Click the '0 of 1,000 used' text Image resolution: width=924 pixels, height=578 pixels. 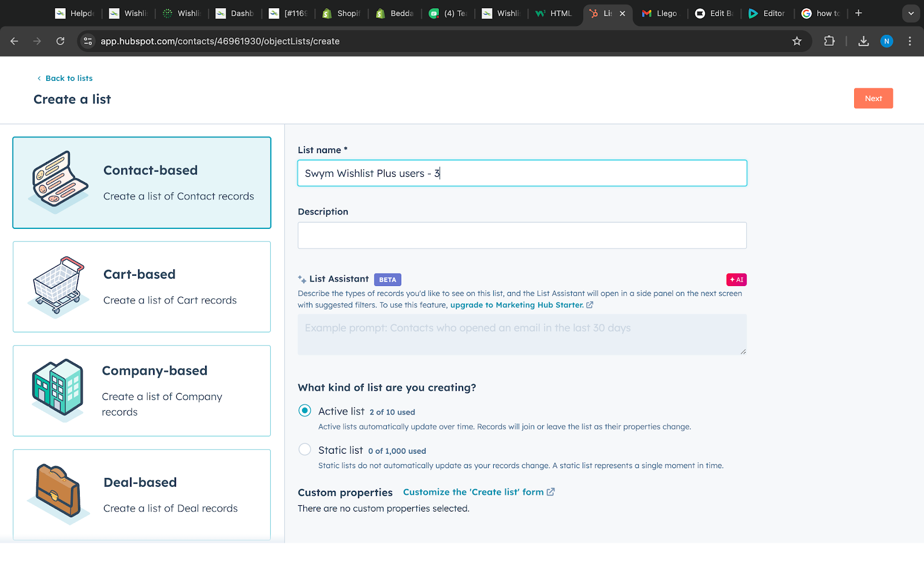397,451
